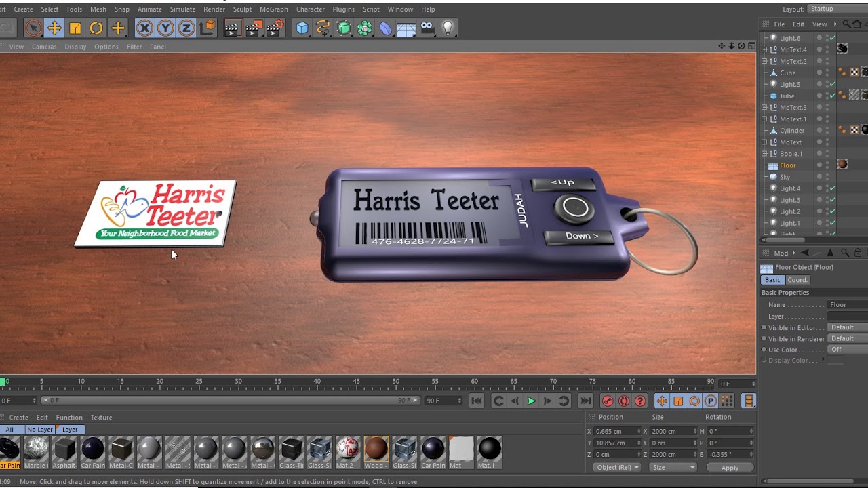Switch to Basic tab in attributes
Image resolution: width=868 pixels, height=488 pixels.
(772, 280)
